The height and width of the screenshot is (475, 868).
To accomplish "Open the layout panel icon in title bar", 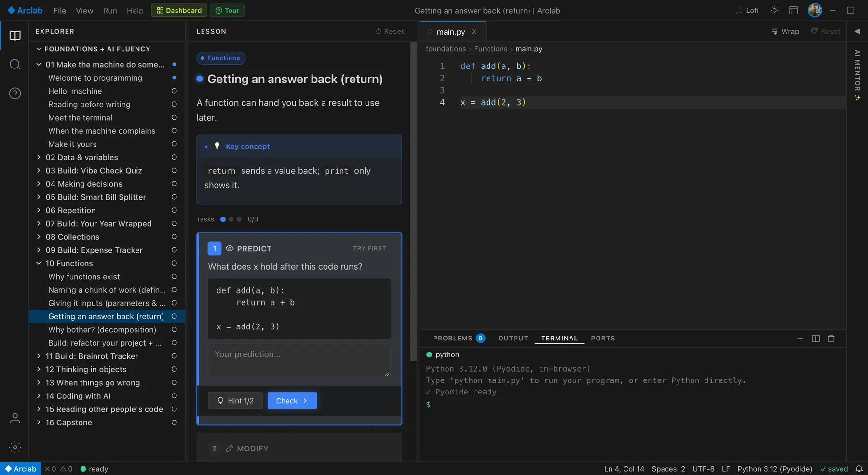I will click(x=794, y=10).
